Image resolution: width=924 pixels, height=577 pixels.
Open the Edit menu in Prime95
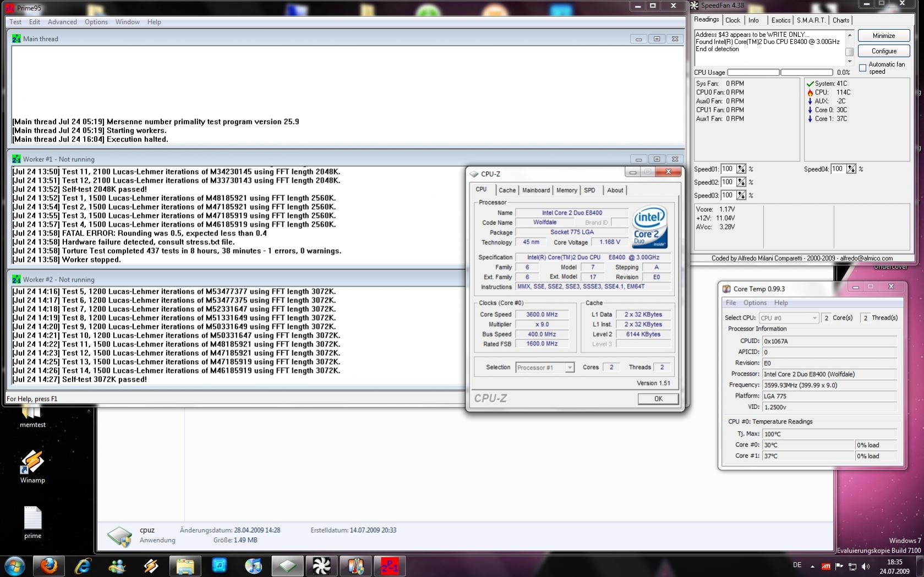point(35,22)
